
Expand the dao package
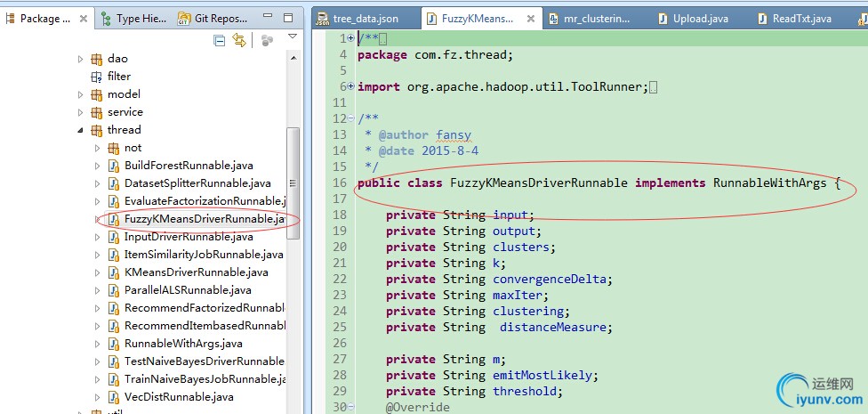coord(81,59)
